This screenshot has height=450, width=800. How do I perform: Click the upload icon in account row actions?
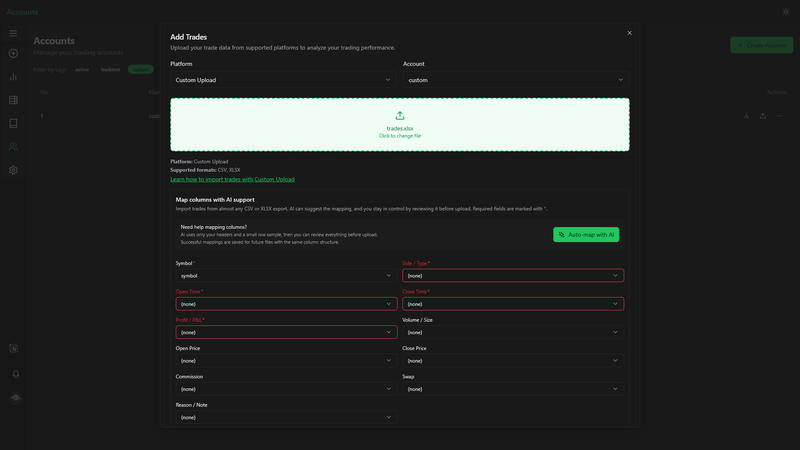pyautogui.click(x=763, y=116)
